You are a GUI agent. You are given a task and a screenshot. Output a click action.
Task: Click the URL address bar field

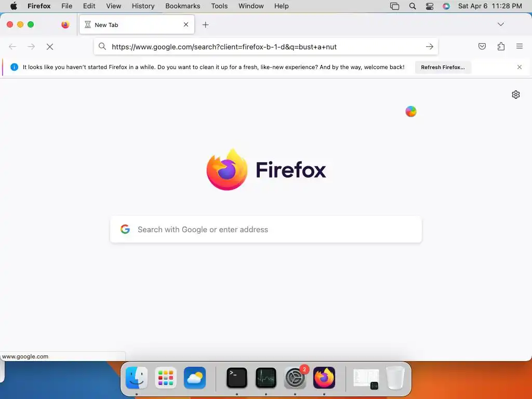coord(266,46)
